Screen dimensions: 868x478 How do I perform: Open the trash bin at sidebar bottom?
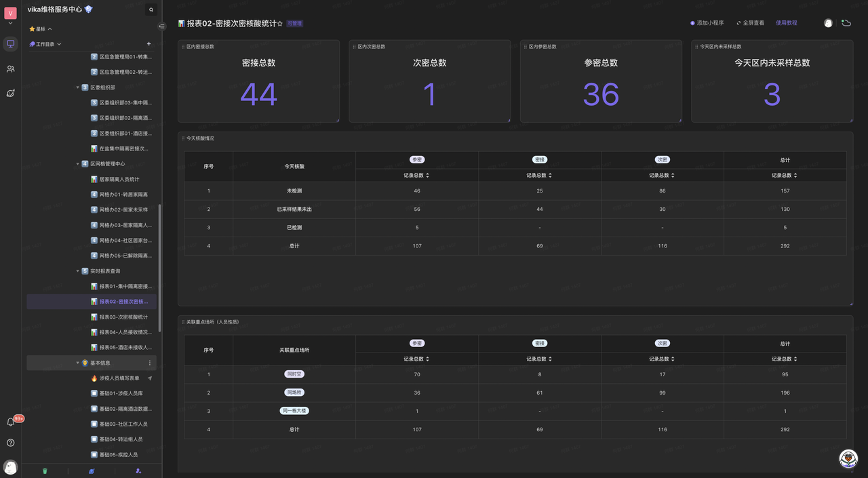tap(45, 471)
